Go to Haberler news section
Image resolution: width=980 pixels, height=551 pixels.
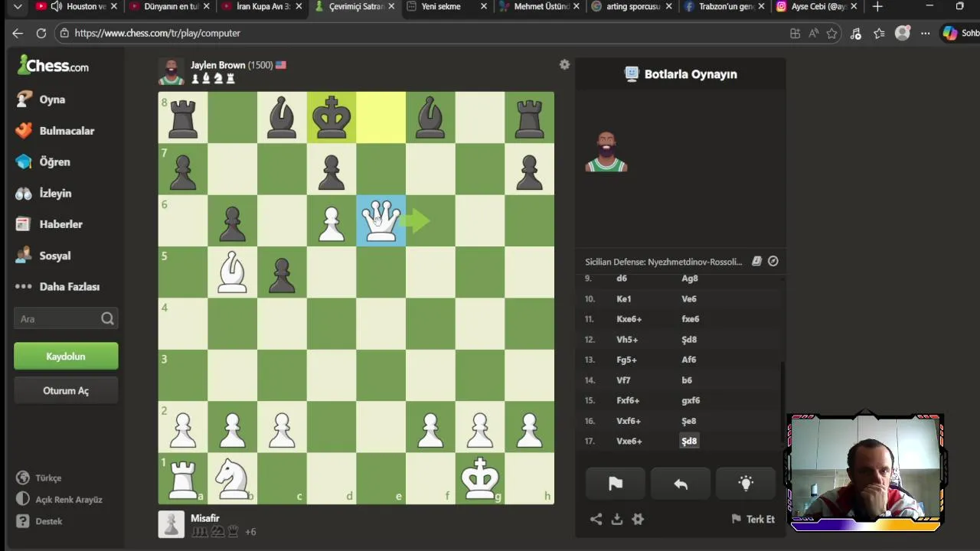click(x=60, y=224)
